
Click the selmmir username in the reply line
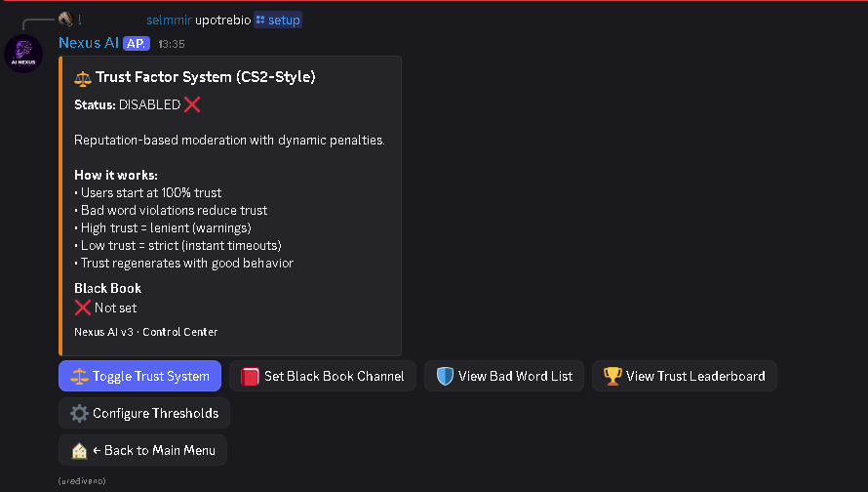pyautogui.click(x=169, y=20)
